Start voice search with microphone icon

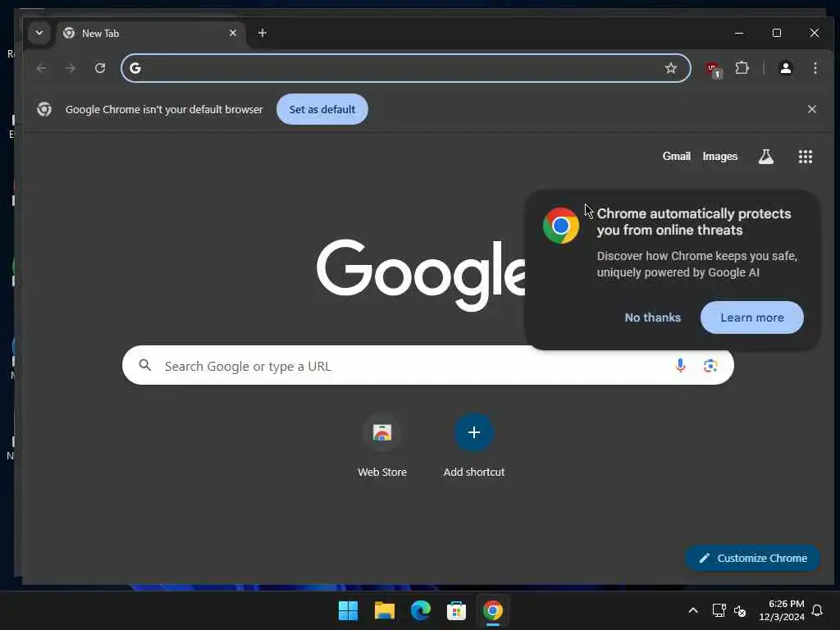tap(680, 365)
